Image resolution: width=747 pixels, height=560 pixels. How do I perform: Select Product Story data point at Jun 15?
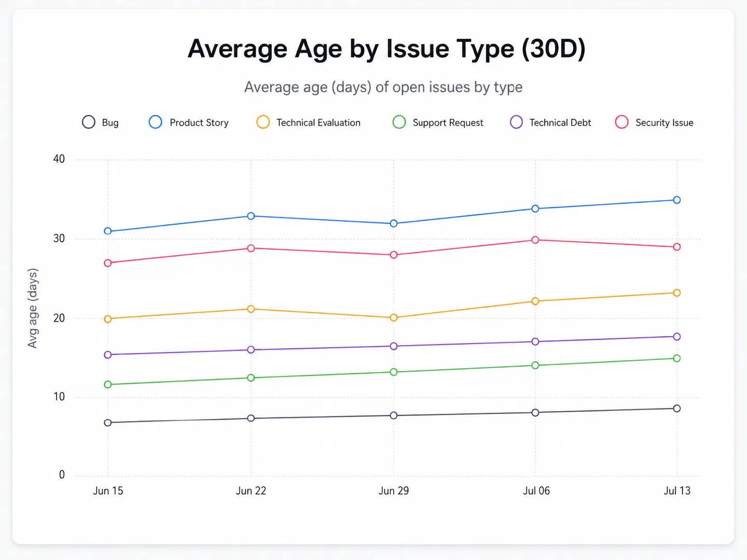(108, 231)
